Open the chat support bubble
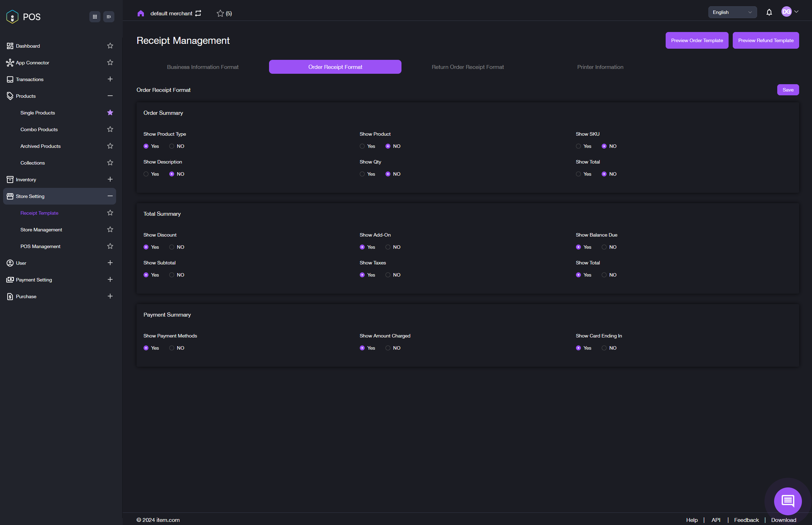Screen dimensions: 812x525 pyautogui.click(x=788, y=501)
